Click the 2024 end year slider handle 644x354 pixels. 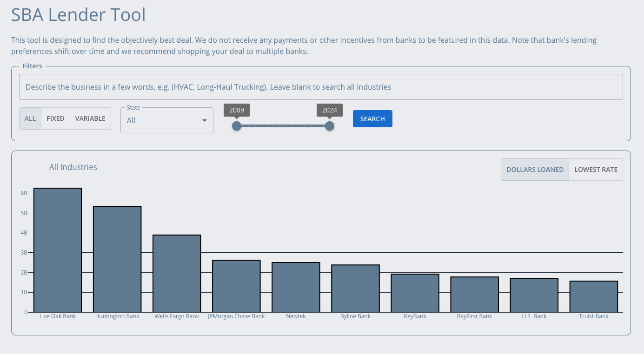coord(330,126)
